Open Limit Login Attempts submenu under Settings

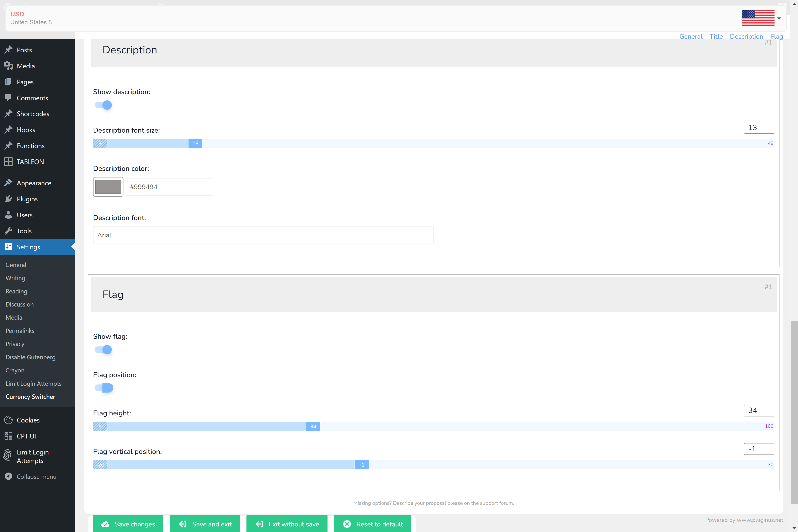tap(33, 383)
